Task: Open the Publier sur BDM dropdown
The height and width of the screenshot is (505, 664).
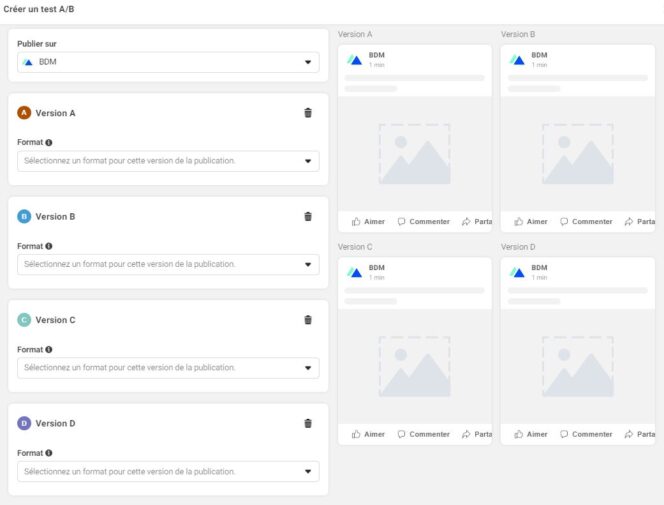Action: coord(168,62)
